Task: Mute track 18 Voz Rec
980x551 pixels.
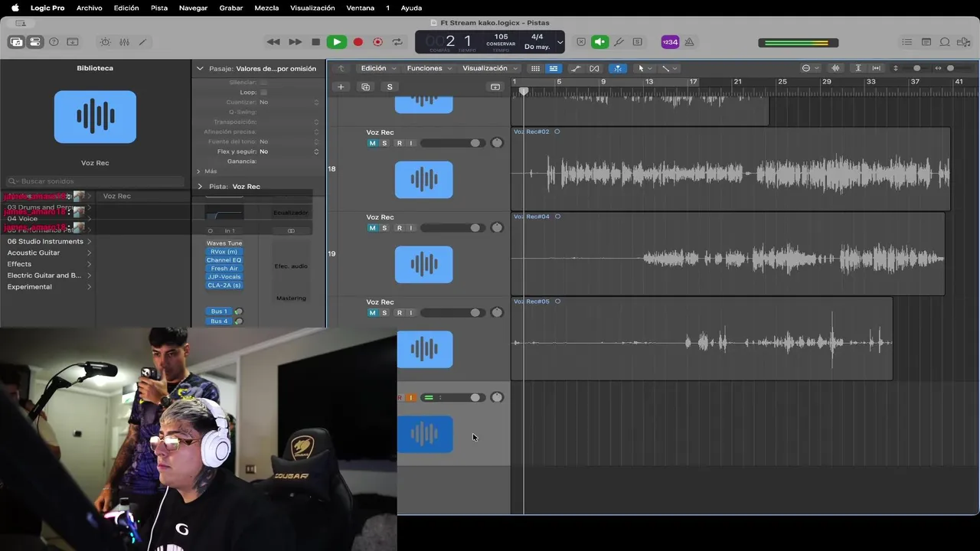Action: (373, 143)
